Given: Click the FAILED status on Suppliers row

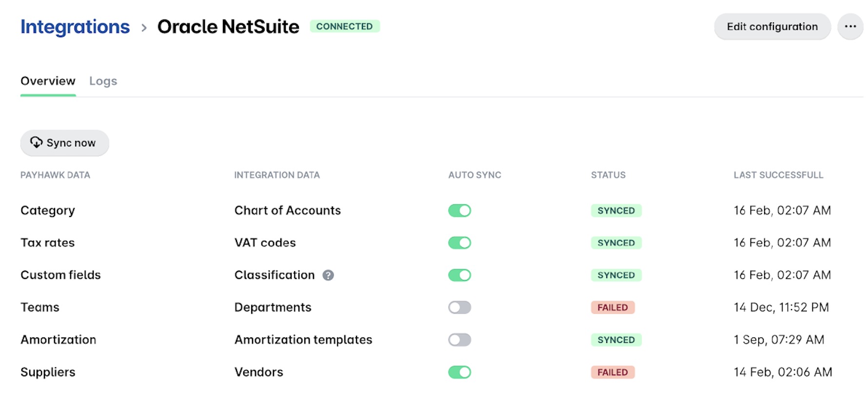Looking at the screenshot, I should coord(612,372).
